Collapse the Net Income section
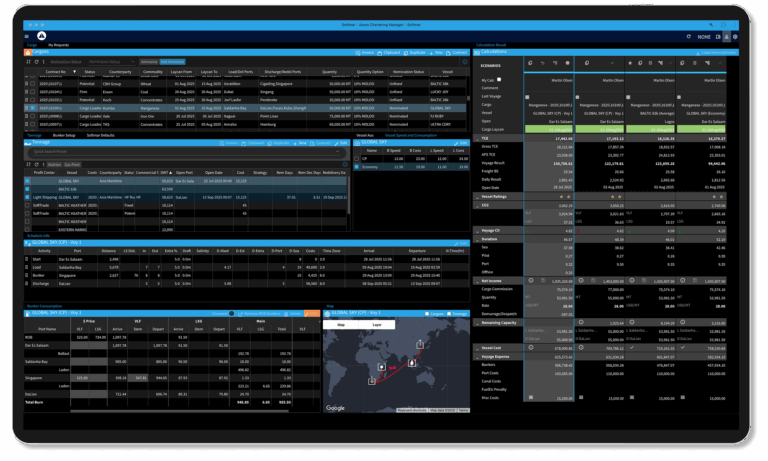This screenshot has height=461, width=768. 478,281
